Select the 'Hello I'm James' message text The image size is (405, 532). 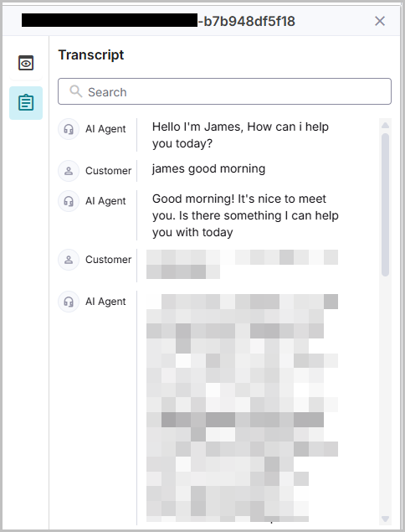coord(240,135)
